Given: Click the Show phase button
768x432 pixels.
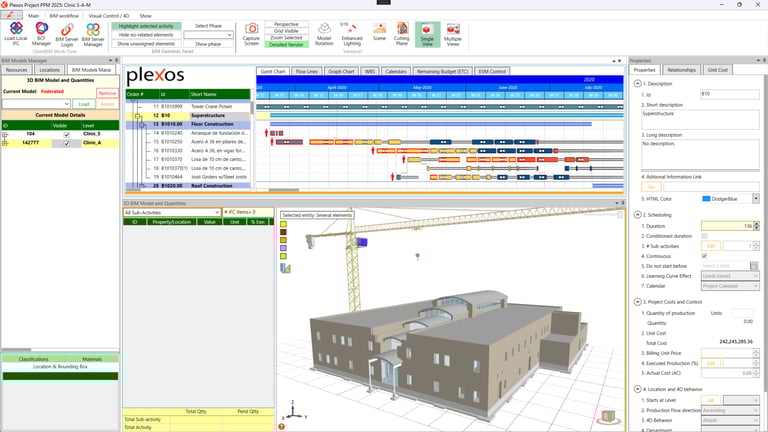Looking at the screenshot, I should click(208, 44).
